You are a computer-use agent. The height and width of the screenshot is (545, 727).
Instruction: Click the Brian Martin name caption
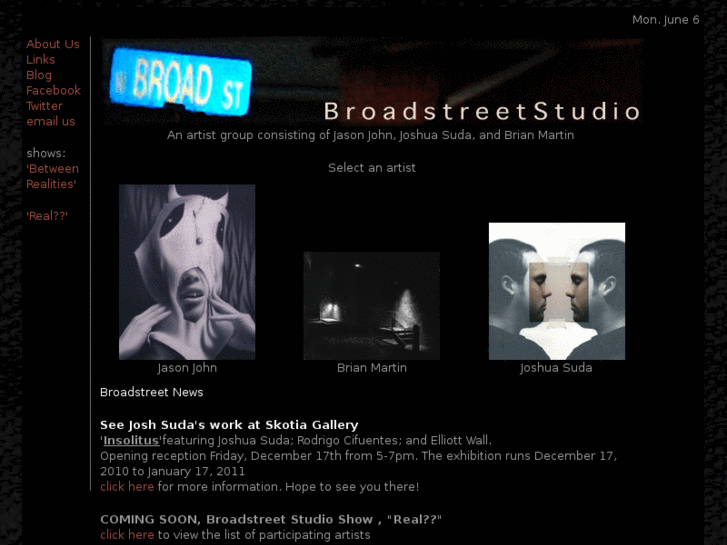click(x=372, y=368)
